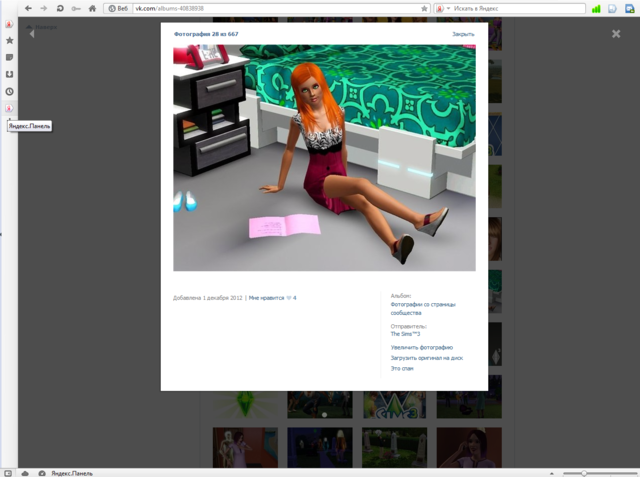Open the bookmarks star in the sidebar
This screenshot has width=640, height=477.
[9, 40]
